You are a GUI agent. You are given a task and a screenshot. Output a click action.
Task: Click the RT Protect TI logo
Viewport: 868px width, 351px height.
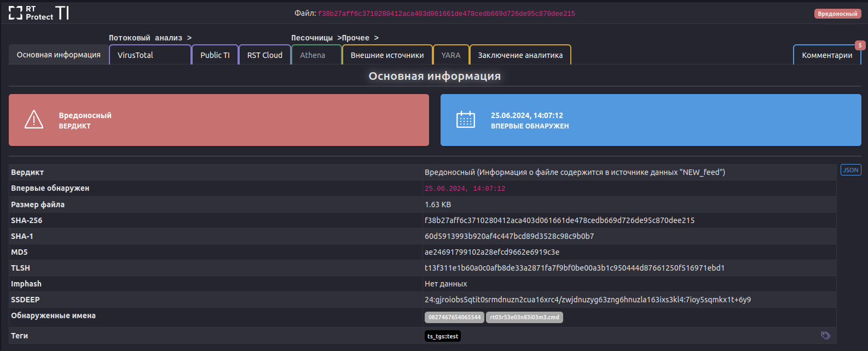pyautogui.click(x=38, y=13)
